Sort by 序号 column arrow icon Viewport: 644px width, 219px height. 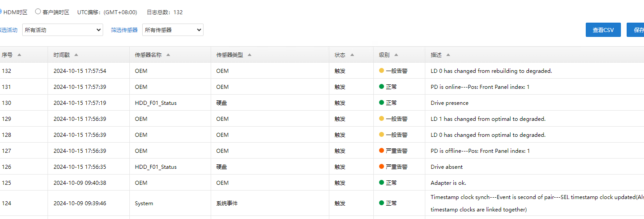click(x=19, y=55)
